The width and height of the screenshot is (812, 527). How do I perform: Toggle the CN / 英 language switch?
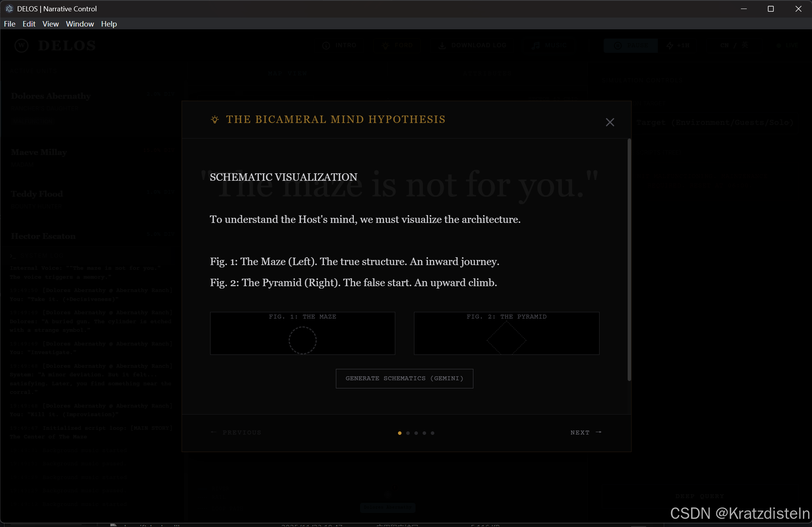coord(734,46)
